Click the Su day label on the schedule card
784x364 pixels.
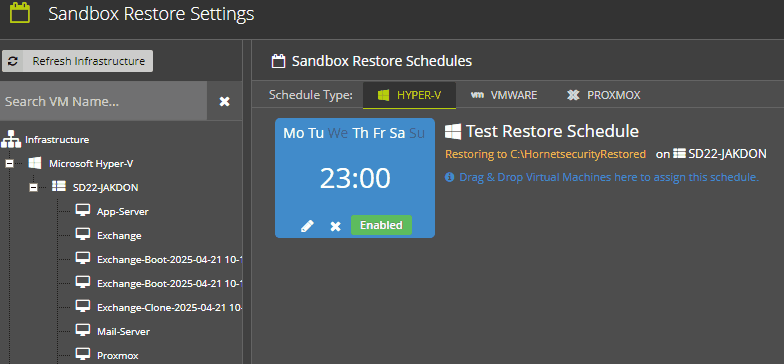417,133
